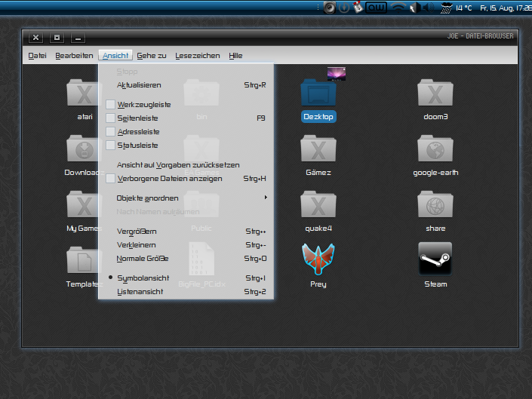Viewport: 532px width, 399px height.
Task: Select the Prey launcher icon
Action: (x=318, y=259)
